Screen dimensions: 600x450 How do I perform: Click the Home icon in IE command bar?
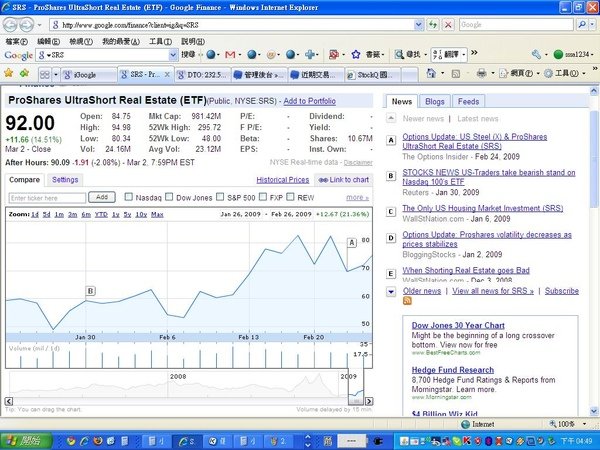point(431,73)
